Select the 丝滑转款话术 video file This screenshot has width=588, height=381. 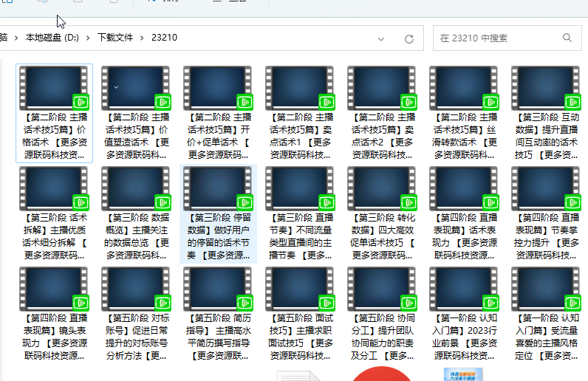464,113
